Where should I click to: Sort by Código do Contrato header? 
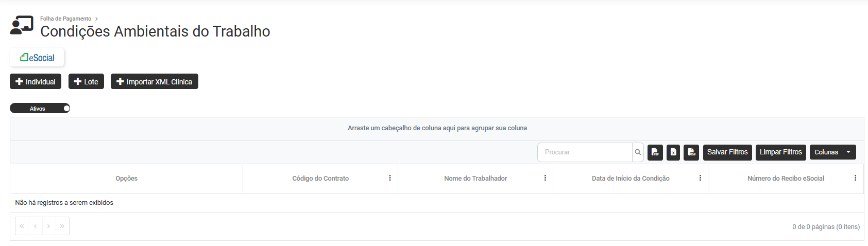click(320, 179)
